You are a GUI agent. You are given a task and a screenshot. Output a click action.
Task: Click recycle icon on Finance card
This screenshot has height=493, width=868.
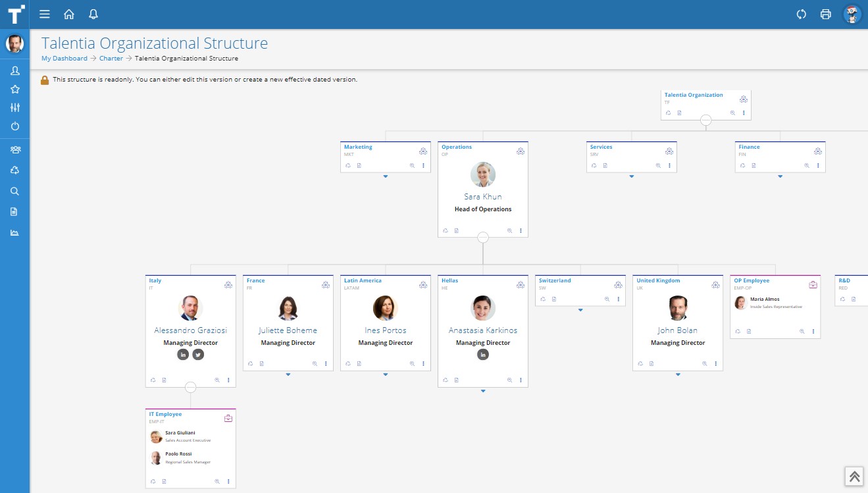(742, 166)
